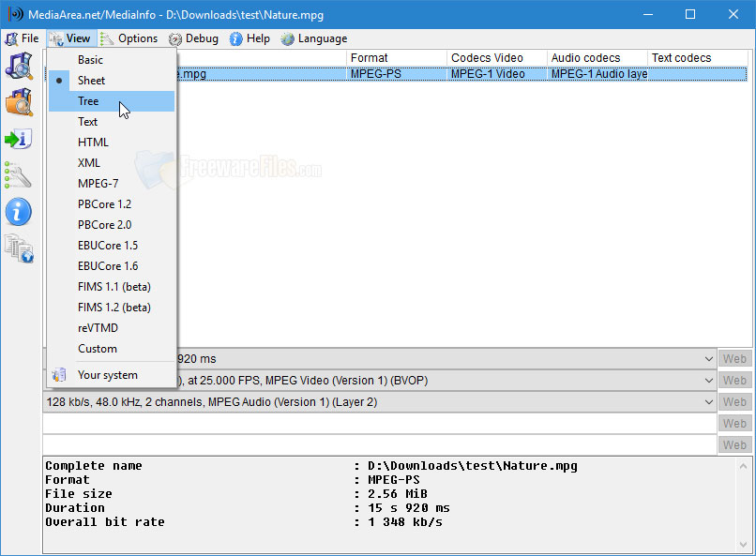This screenshot has width=756, height=556.
Task: Choose Tree from the View menu
Action: (87, 100)
